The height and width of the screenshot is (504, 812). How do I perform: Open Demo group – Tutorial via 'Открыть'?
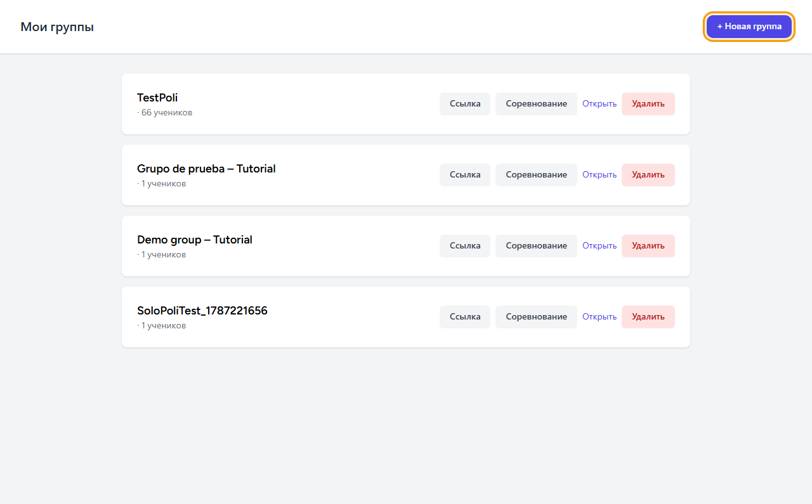pos(599,246)
